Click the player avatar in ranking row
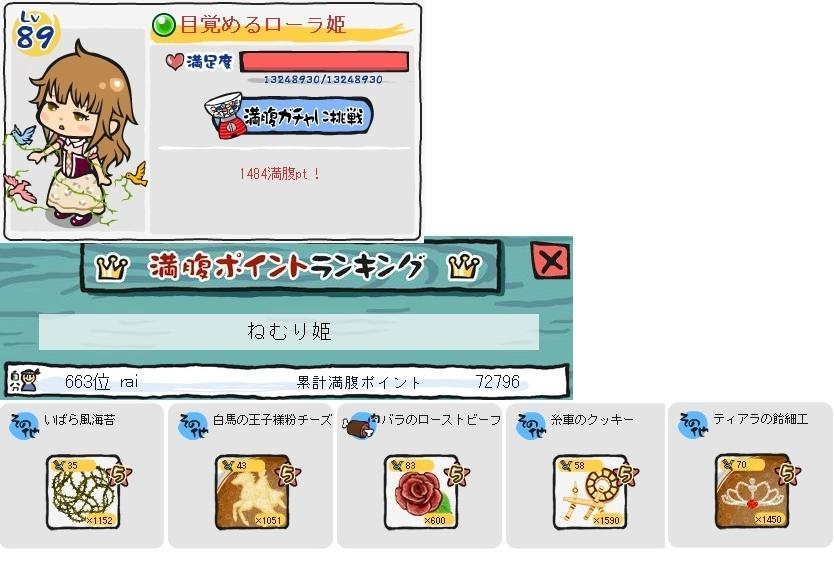This screenshot has height=570, width=835. (23, 380)
